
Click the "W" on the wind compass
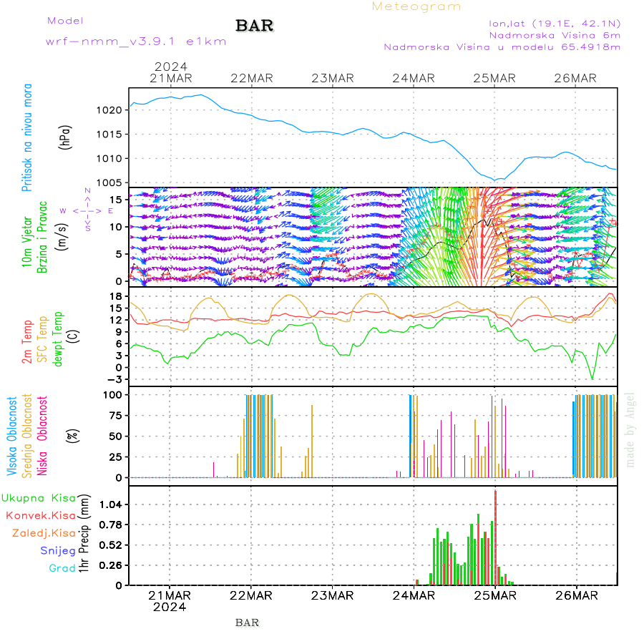(63, 211)
